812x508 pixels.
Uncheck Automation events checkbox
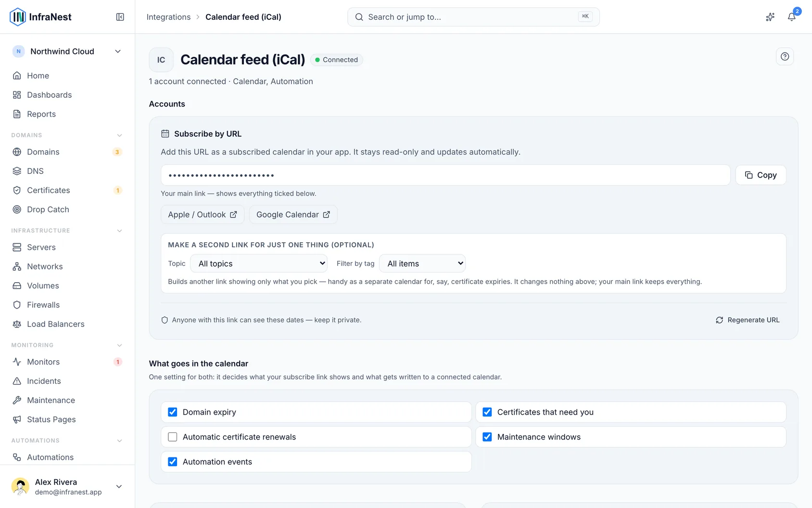[172, 462]
